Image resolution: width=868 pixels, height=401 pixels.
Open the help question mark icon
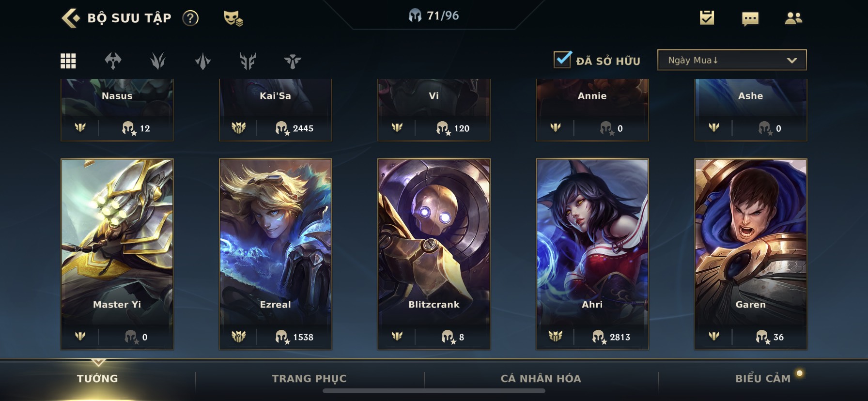[x=190, y=18]
